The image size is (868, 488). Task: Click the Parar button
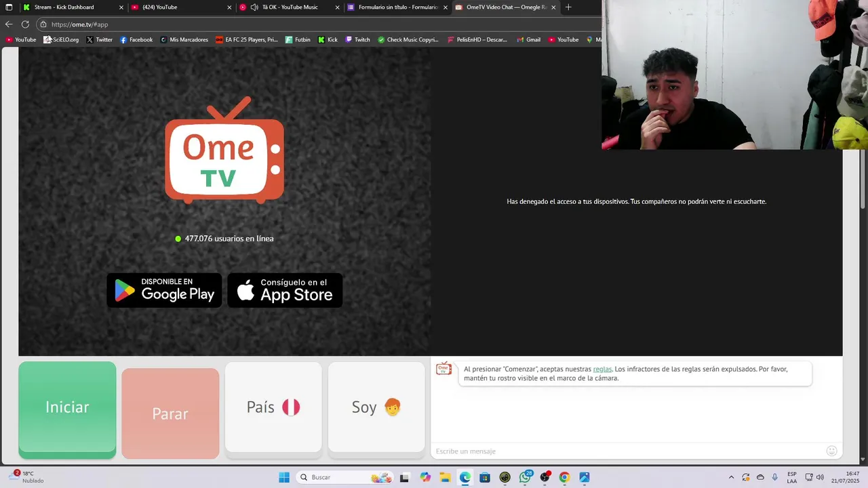(x=170, y=413)
